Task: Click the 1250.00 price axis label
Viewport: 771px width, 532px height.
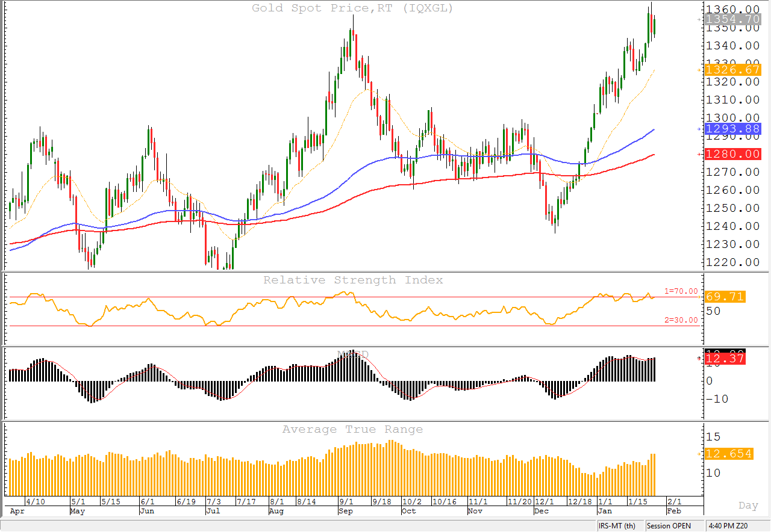Action: (x=732, y=208)
